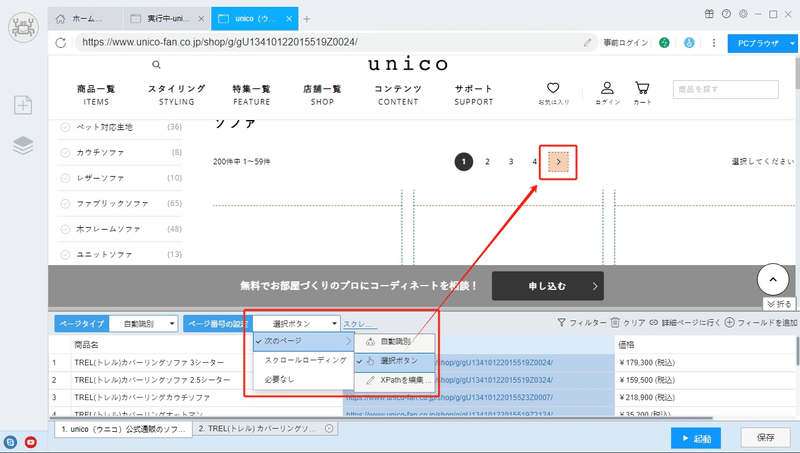Click the next page arrow in pagination
Viewport: 800px width, 453px height.
coord(558,162)
